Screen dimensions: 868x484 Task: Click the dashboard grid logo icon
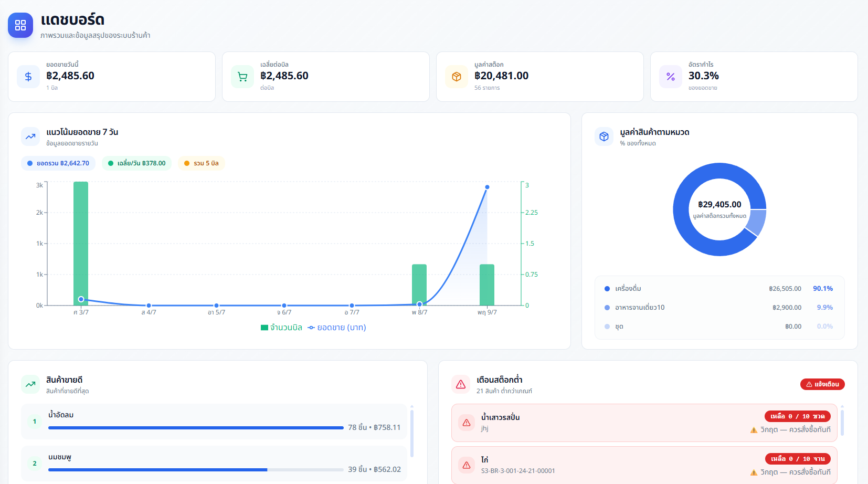20,25
